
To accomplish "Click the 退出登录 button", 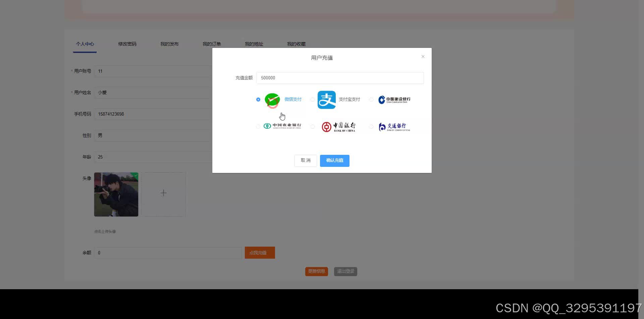I will pyautogui.click(x=345, y=271).
